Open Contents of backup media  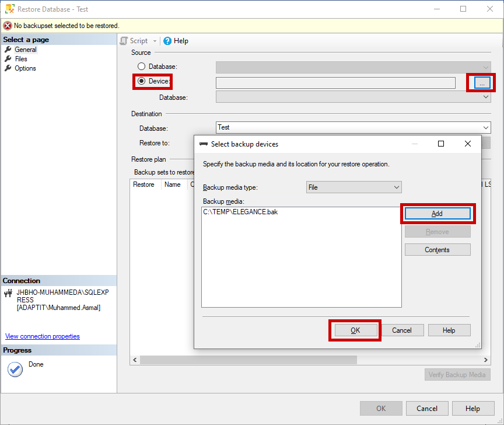click(437, 250)
